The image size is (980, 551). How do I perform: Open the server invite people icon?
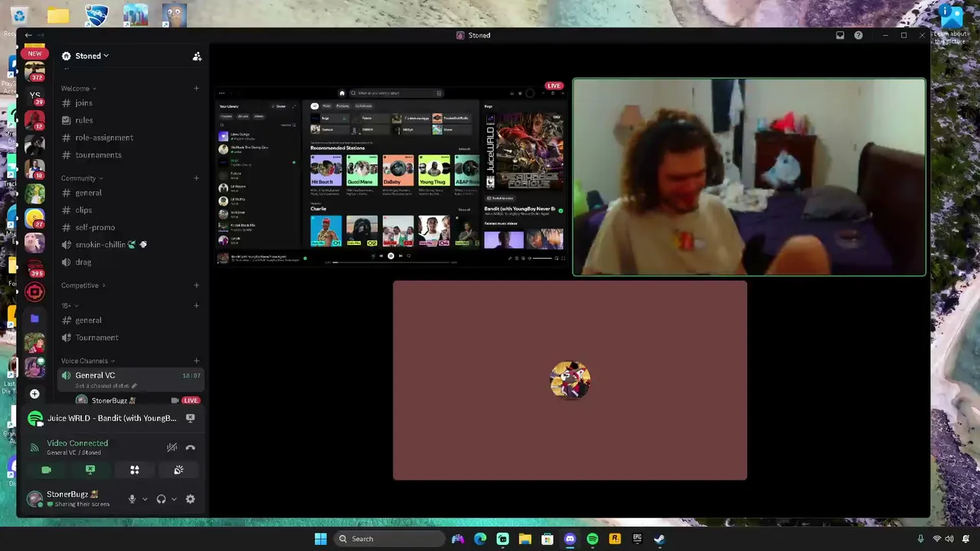click(x=197, y=56)
